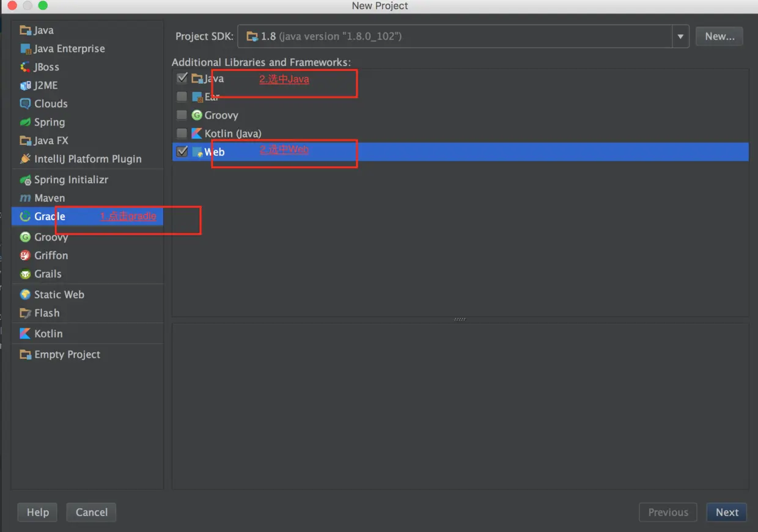Viewport: 758px width, 532px height.
Task: Select Maven project type
Action: pyautogui.click(x=87, y=198)
